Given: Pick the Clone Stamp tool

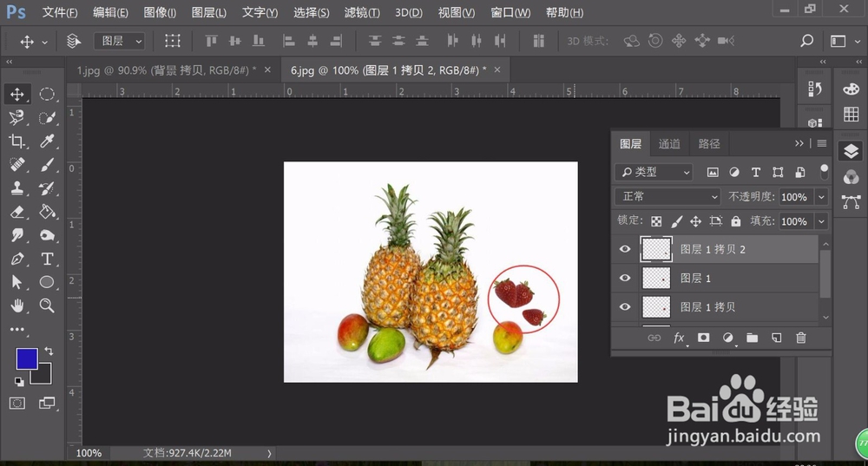Looking at the screenshot, I should (17, 188).
